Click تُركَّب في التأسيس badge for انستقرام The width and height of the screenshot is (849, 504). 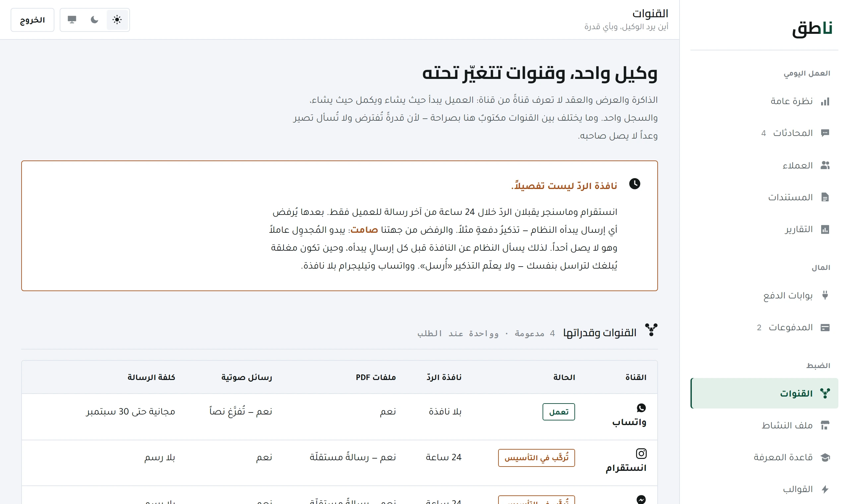[x=536, y=458]
